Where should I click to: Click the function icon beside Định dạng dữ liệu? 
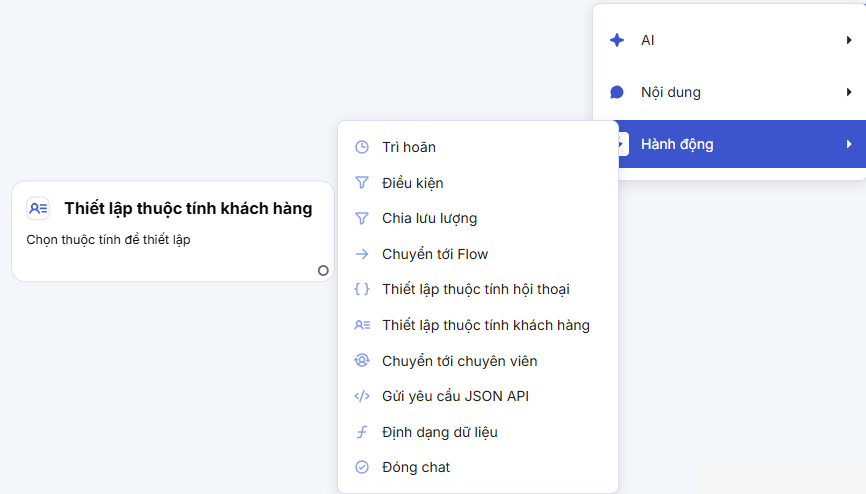click(362, 432)
